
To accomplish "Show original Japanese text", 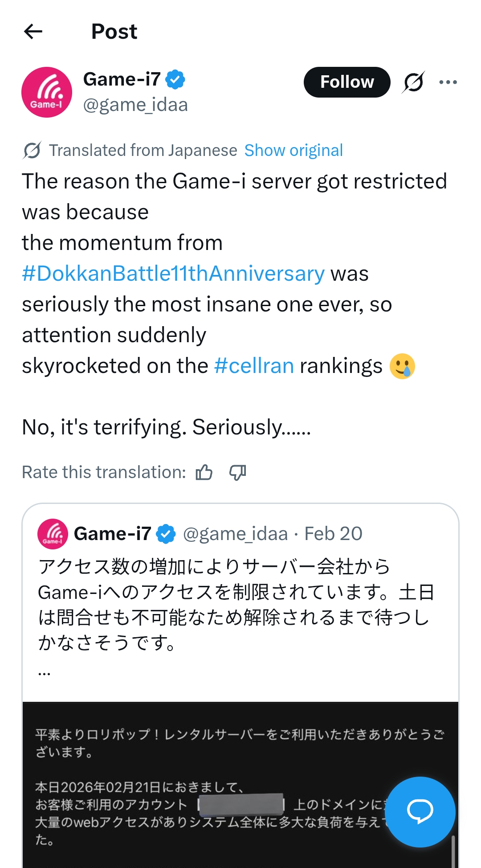I will tap(293, 151).
